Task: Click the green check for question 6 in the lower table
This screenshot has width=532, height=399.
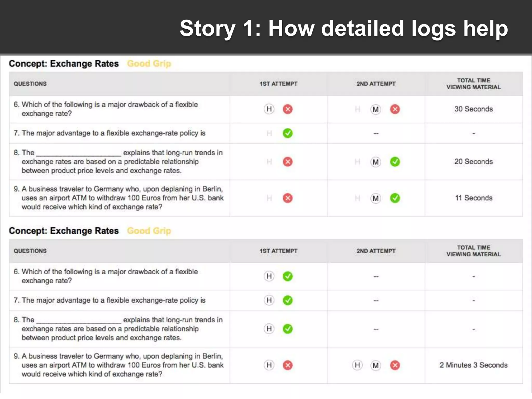Action: click(x=288, y=276)
